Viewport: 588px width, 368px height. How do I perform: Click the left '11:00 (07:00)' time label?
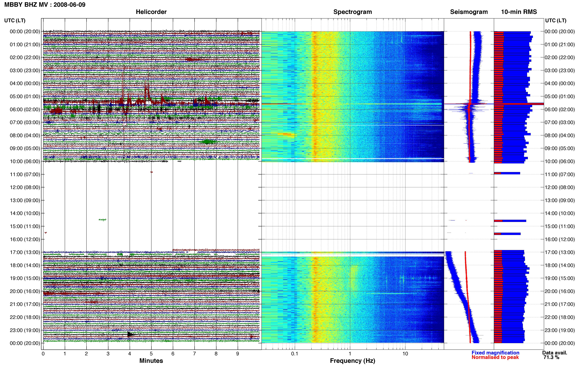(x=25, y=174)
